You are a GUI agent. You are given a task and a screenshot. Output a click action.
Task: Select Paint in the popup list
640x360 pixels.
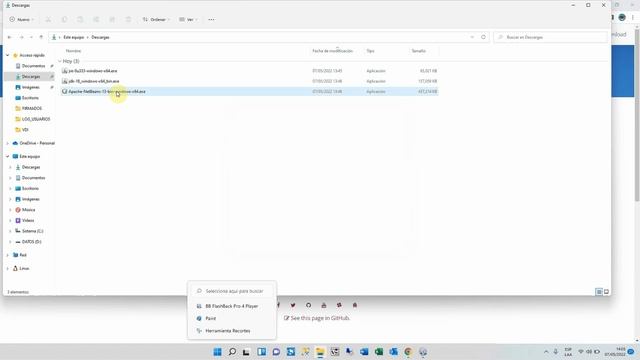click(x=232, y=318)
